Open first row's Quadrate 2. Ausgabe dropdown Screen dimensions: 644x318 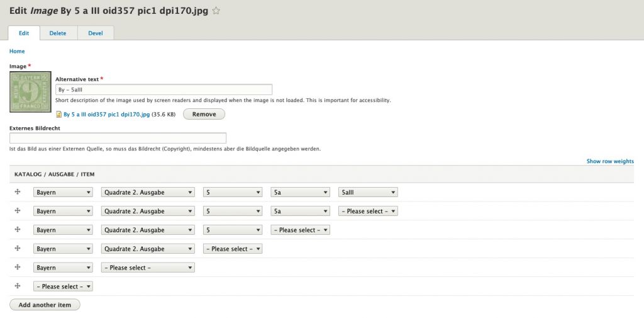148,193
